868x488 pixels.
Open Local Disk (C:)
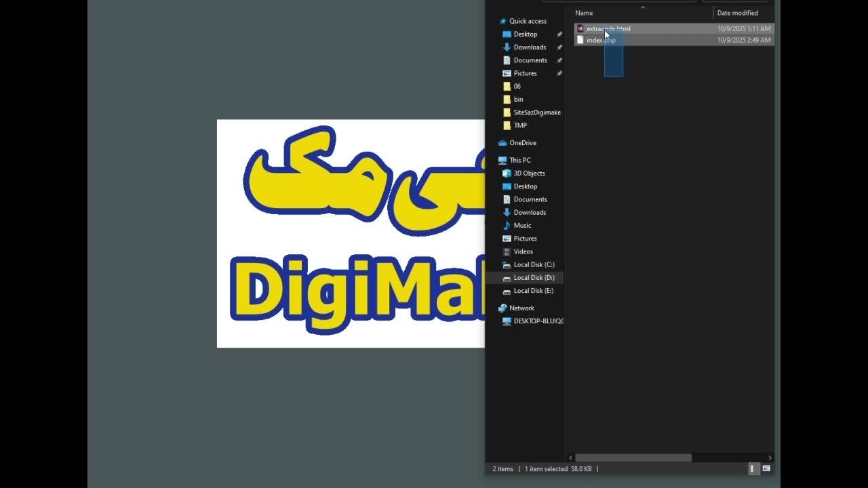click(x=534, y=264)
